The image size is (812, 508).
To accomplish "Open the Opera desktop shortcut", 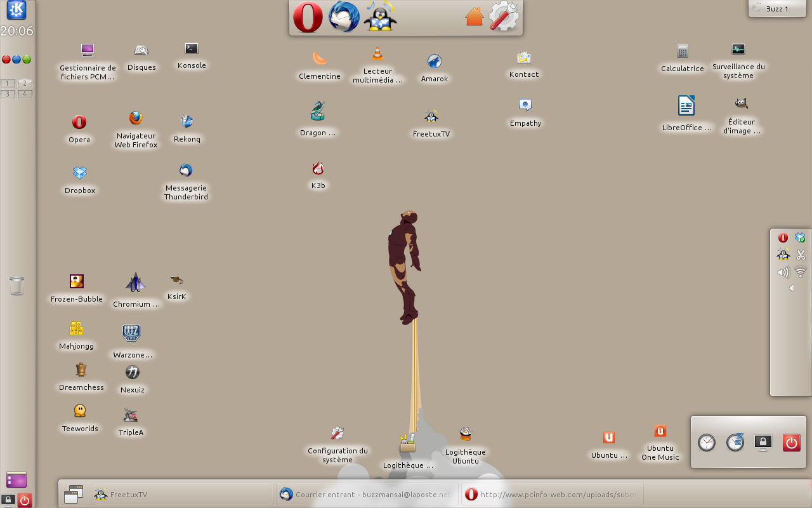I will (79, 122).
